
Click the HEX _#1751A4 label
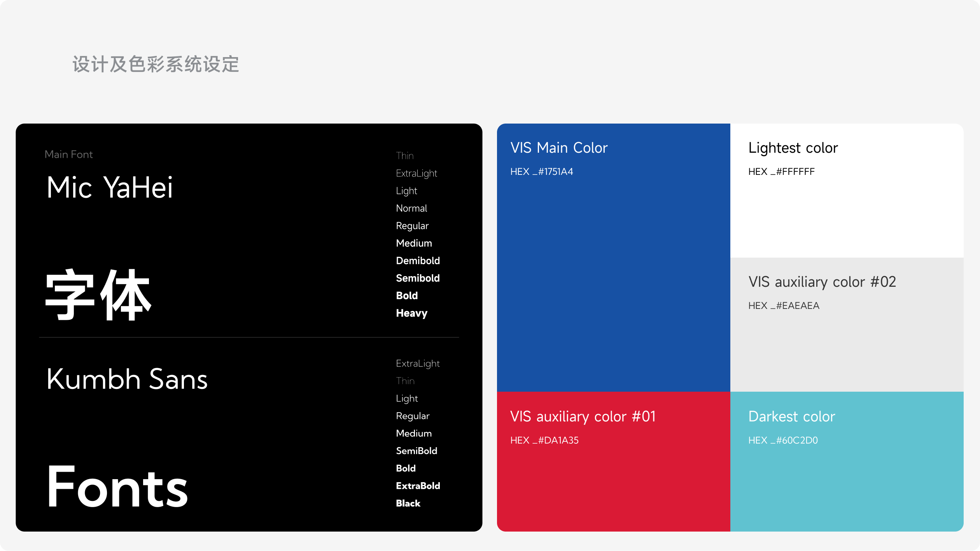click(x=541, y=171)
